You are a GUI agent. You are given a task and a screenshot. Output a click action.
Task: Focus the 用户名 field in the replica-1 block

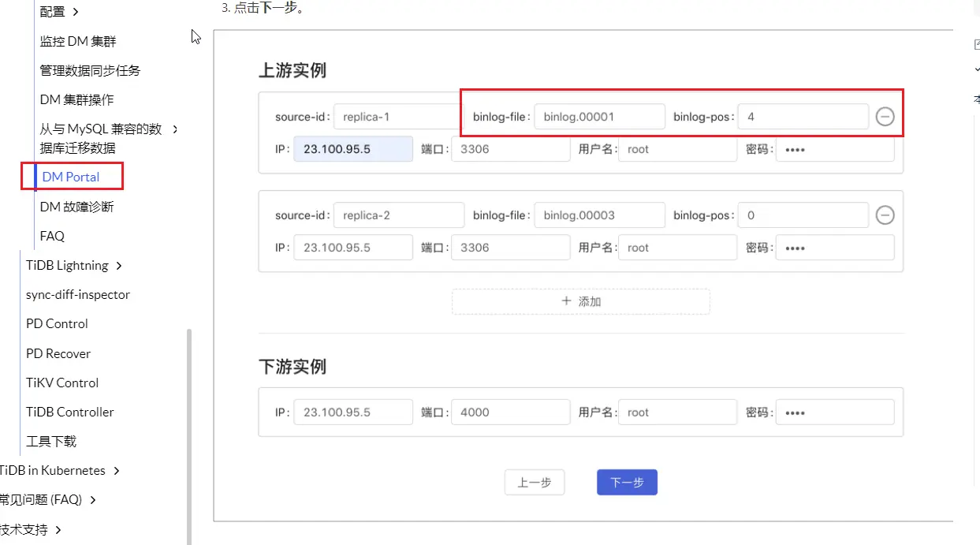[677, 149]
